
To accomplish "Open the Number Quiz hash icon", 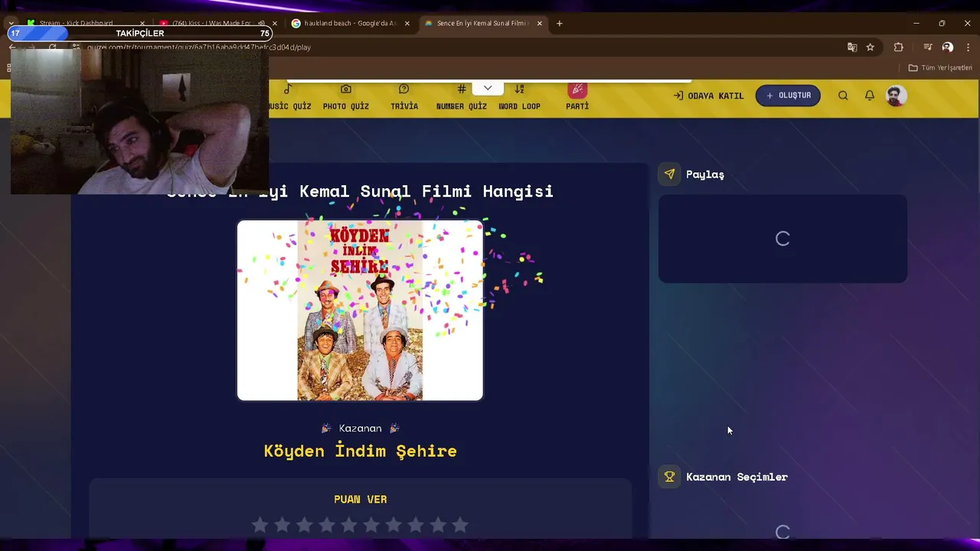I will 461,90.
